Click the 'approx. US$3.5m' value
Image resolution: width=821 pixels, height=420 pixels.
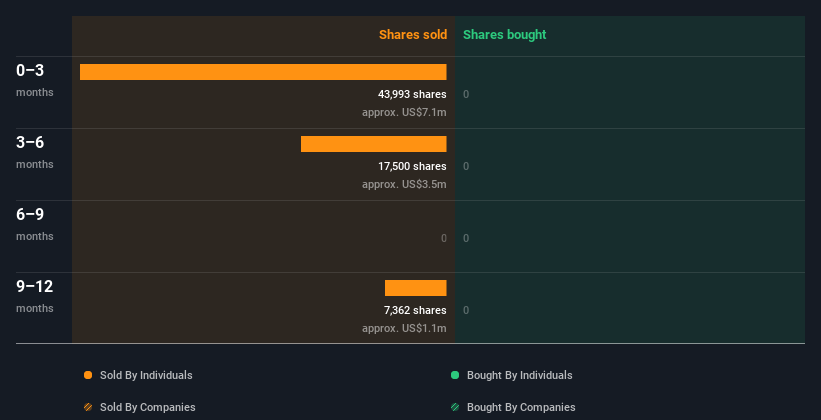404,184
